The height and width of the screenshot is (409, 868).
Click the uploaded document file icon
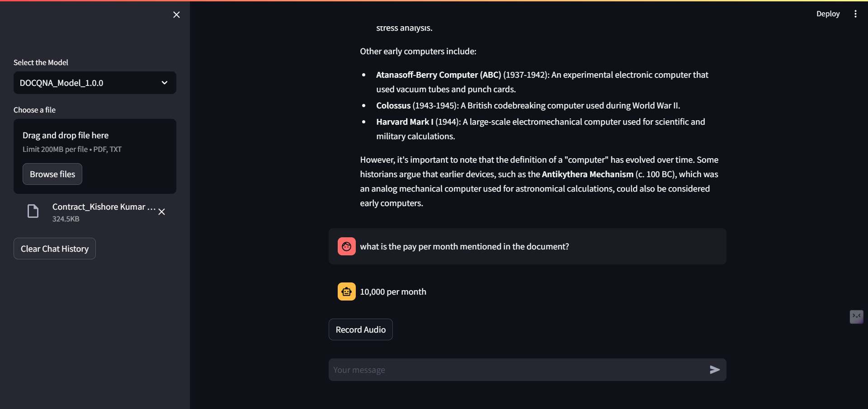coord(33,211)
